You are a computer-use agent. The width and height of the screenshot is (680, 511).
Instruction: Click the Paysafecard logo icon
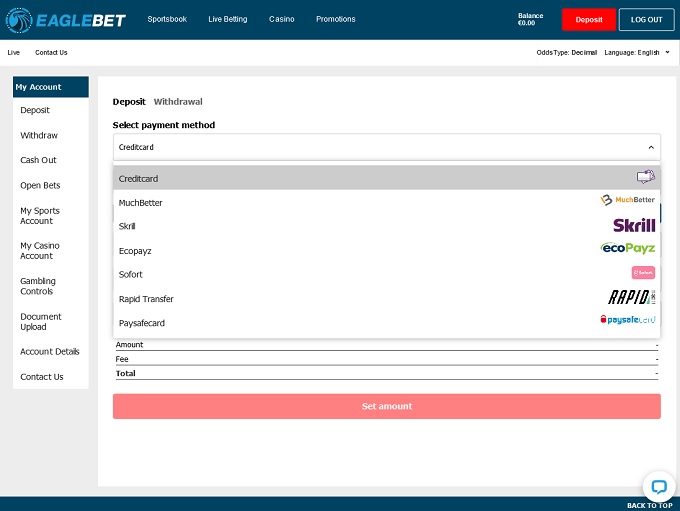click(x=627, y=320)
